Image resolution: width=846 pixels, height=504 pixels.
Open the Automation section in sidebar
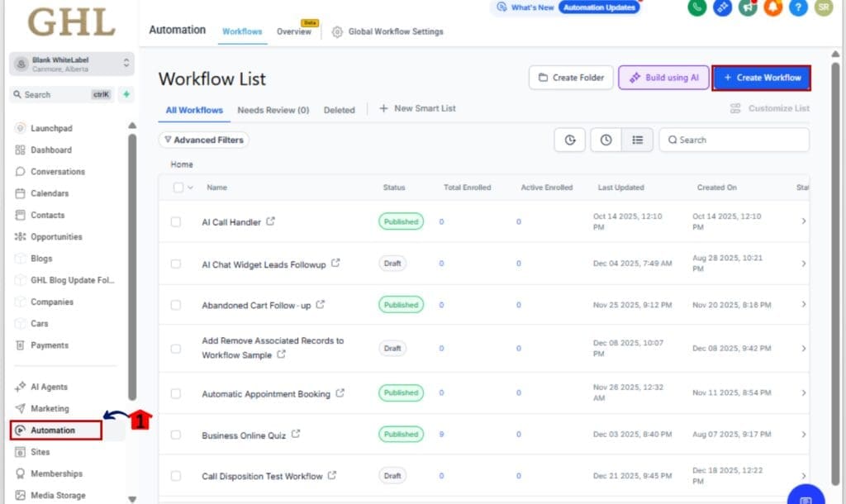55,430
